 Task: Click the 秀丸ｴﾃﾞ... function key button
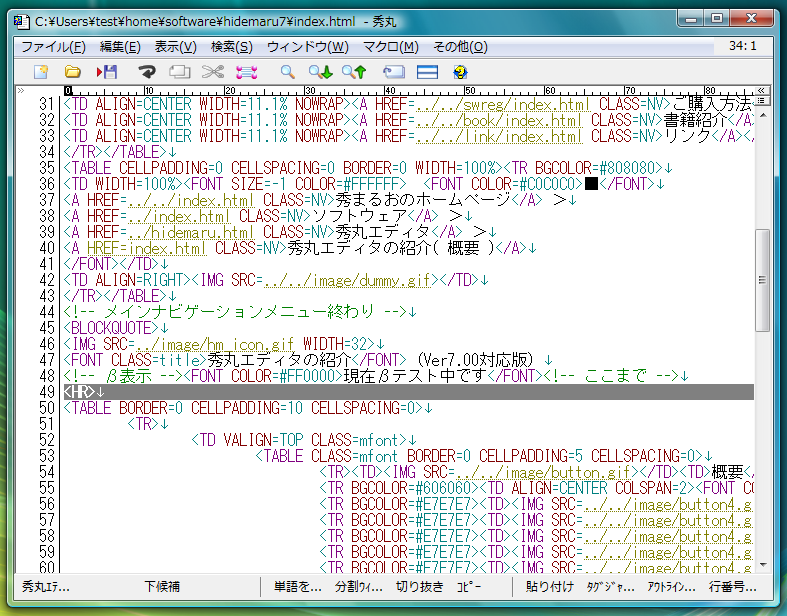pos(46,586)
